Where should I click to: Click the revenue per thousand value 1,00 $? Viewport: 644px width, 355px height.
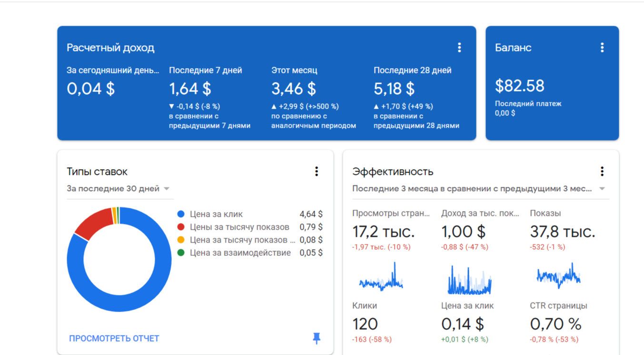point(463,232)
